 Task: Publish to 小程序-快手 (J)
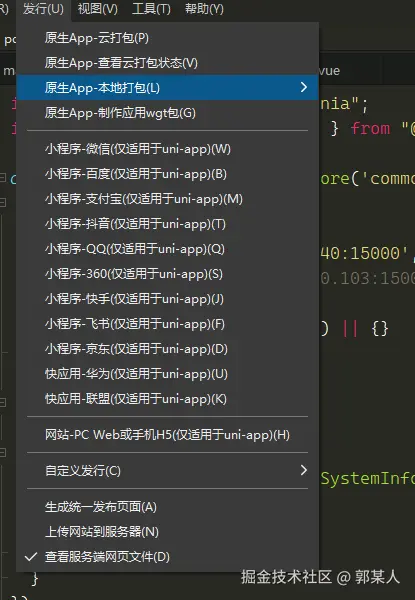click(168, 299)
